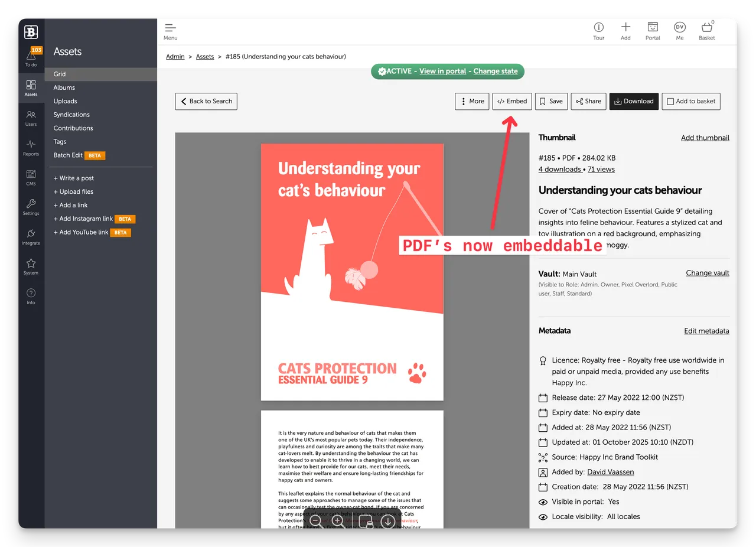Viewport: 756px width, 547px height.
Task: Click the PDF cover page preview
Action: click(352, 272)
